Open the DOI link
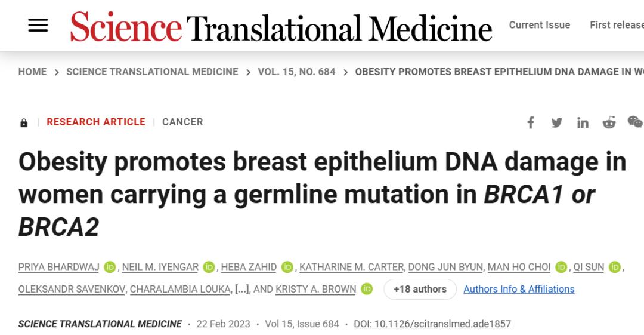 432,324
